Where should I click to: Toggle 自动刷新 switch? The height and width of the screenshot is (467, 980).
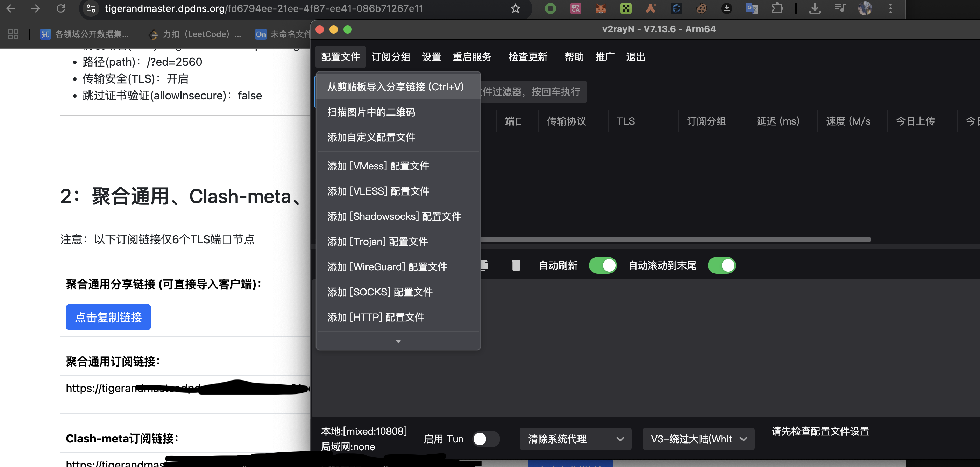click(x=603, y=265)
